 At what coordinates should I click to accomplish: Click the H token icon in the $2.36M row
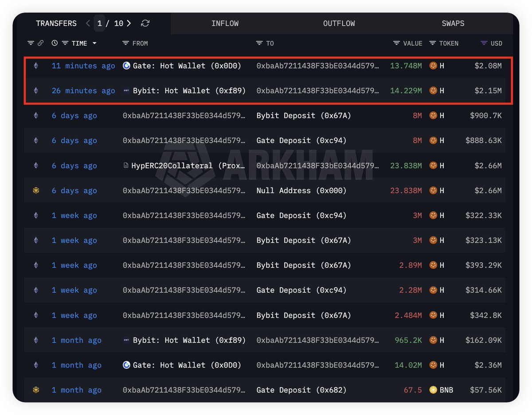point(433,365)
